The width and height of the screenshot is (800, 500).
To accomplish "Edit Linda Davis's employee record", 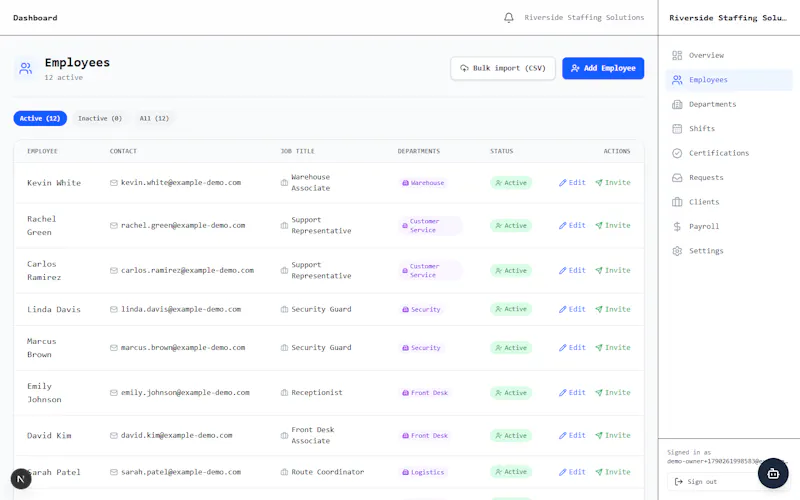I will 572,309.
